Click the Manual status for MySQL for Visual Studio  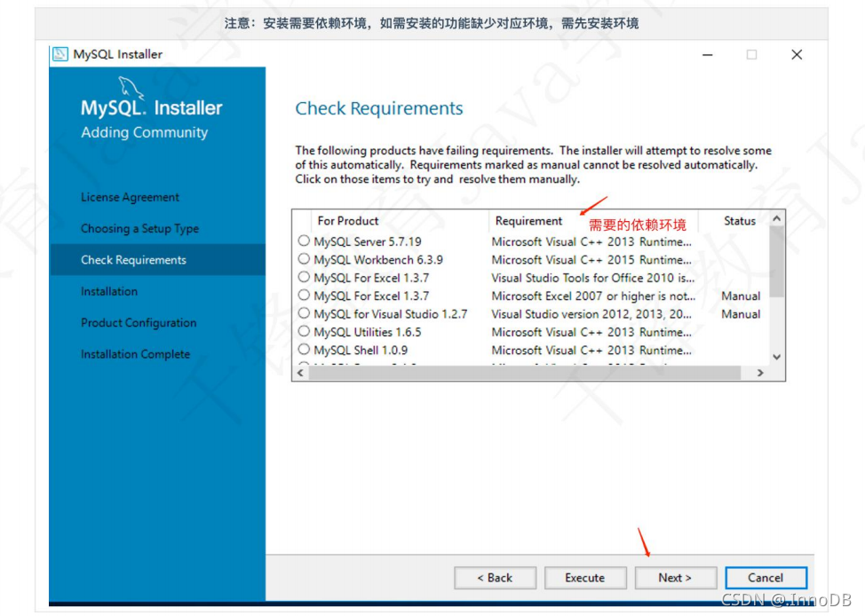coord(741,314)
